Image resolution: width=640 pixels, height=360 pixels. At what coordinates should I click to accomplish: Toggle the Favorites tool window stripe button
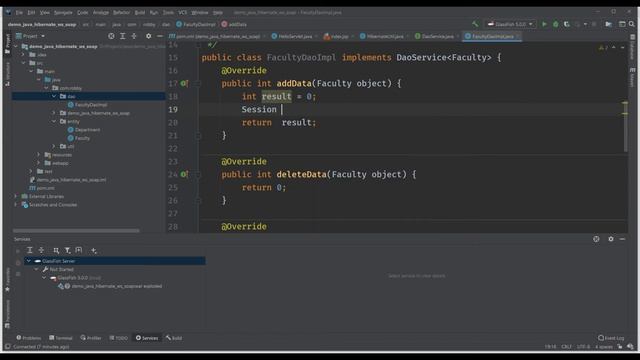coord(7,280)
